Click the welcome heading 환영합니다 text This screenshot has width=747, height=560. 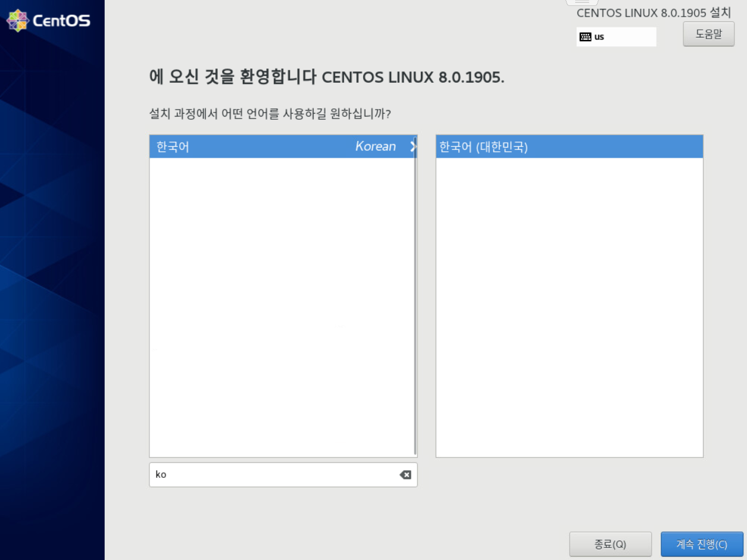(277, 77)
